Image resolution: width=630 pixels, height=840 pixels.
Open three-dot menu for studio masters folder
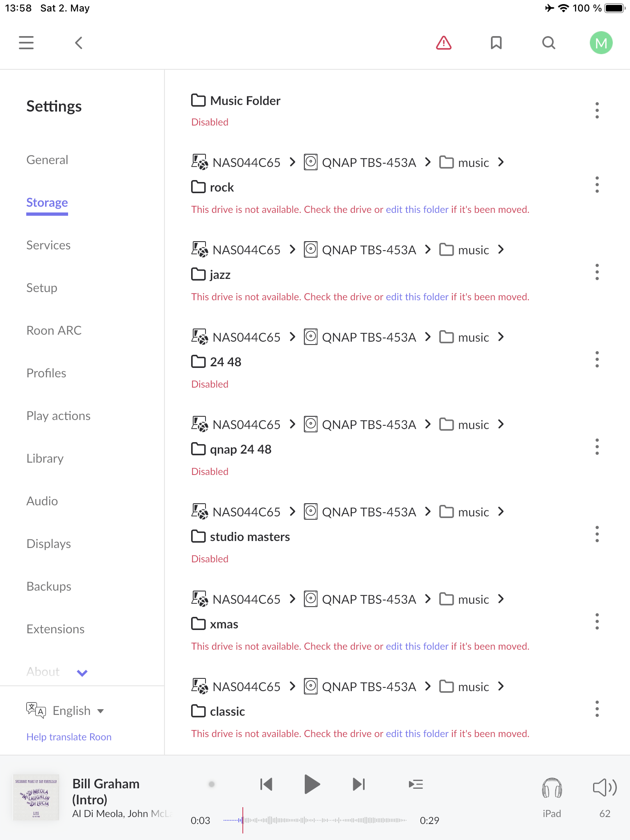[597, 534]
